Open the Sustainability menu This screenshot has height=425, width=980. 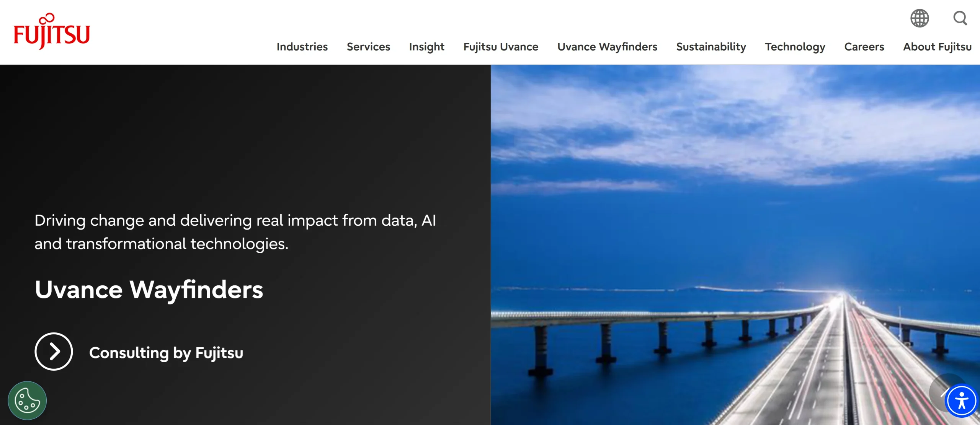[x=711, y=47]
